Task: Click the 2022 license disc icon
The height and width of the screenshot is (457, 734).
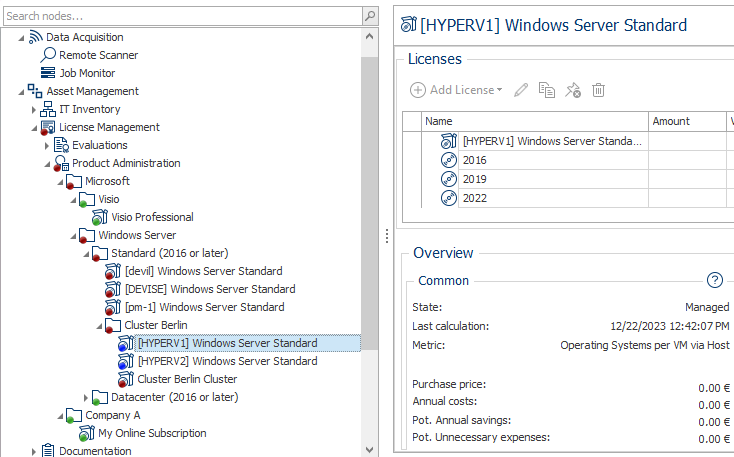Action: (x=448, y=198)
